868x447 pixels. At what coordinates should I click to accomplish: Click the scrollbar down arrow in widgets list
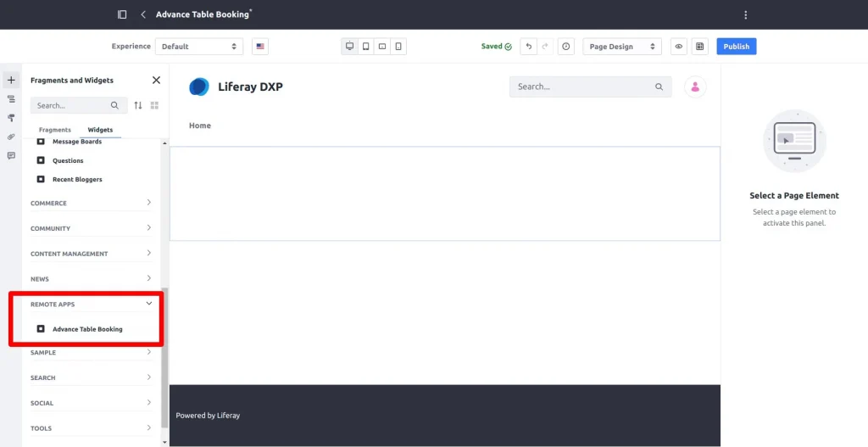164,442
